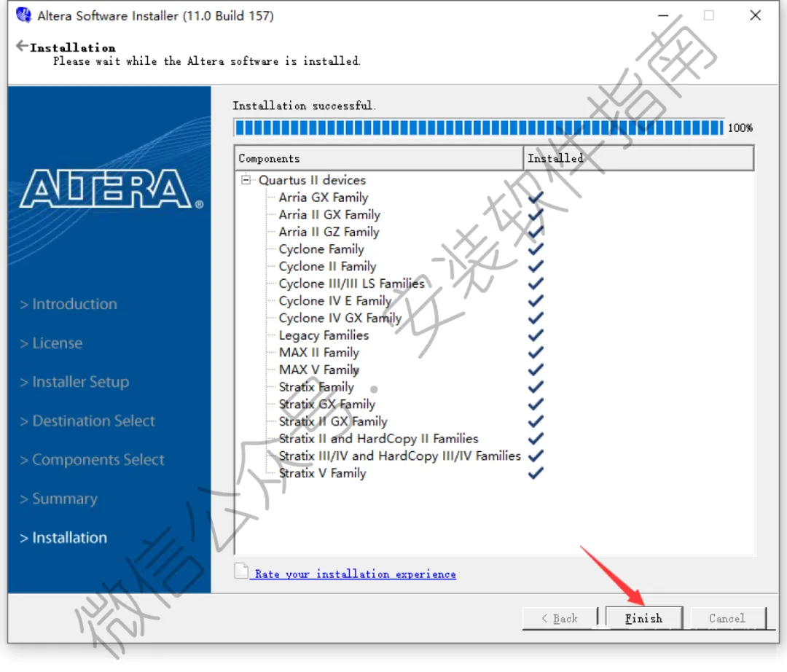Open Rate your installation experience link
The height and width of the screenshot is (672, 787).
(x=355, y=574)
